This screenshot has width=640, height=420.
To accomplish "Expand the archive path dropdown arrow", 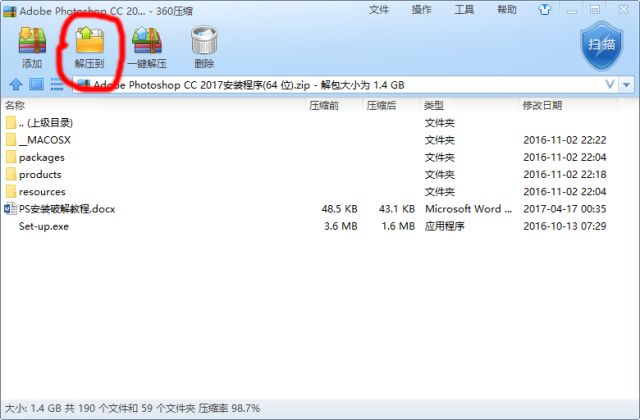I will pyautogui.click(x=626, y=85).
